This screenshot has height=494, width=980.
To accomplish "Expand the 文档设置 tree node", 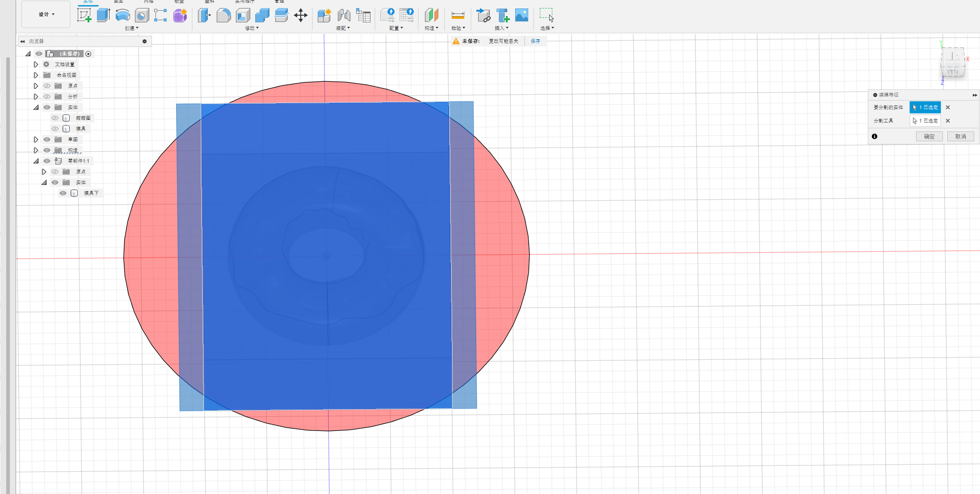I will point(36,64).
